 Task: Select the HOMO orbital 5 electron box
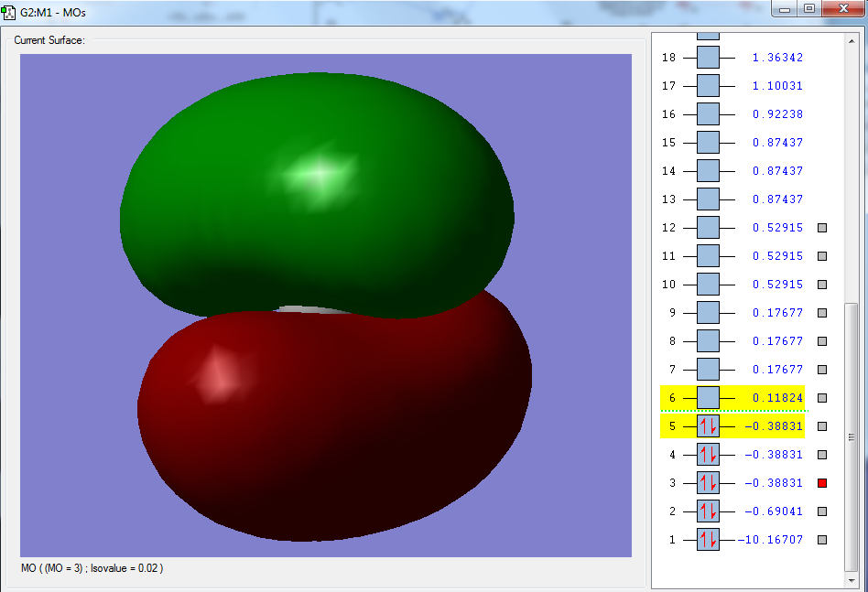pyautogui.click(x=708, y=426)
